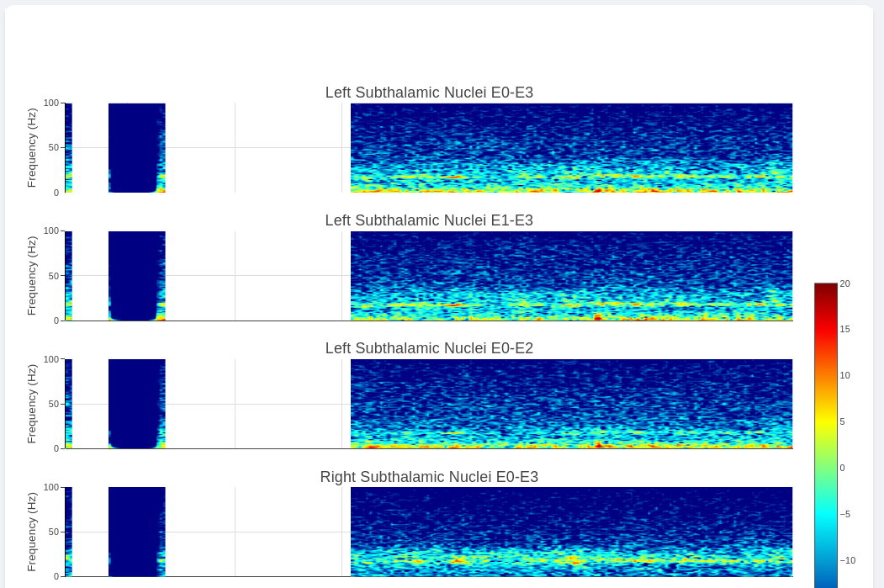Click Frequency (Hz) axis label of Right E0-E3 plot
Viewport: 884px width, 588px height.
32,532
